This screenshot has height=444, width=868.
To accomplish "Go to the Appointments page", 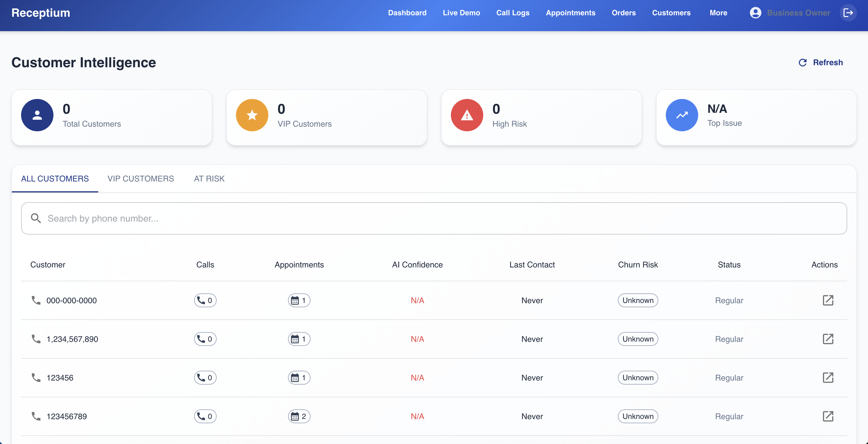I will (x=570, y=13).
